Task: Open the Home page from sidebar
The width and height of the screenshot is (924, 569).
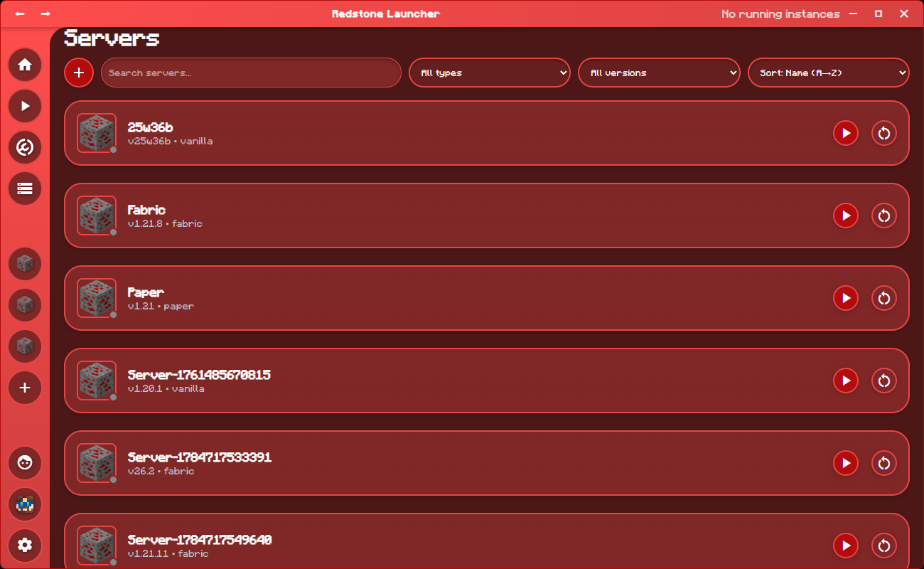Action: coord(25,65)
